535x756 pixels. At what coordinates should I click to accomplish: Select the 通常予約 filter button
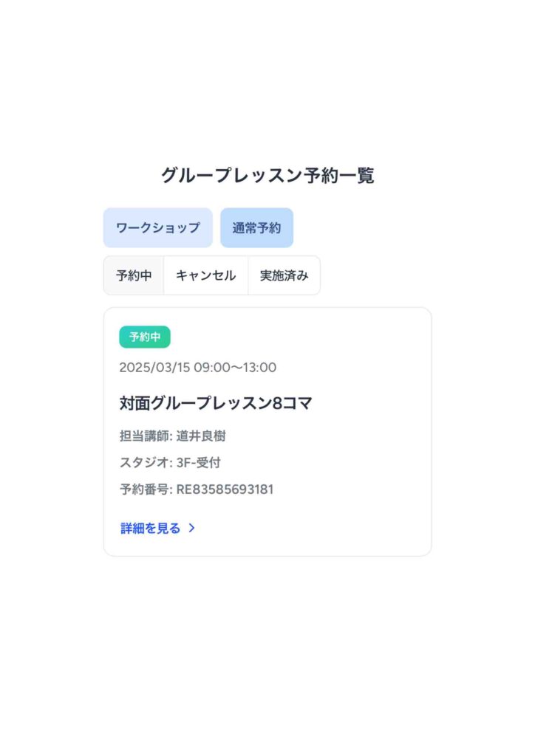pos(256,227)
